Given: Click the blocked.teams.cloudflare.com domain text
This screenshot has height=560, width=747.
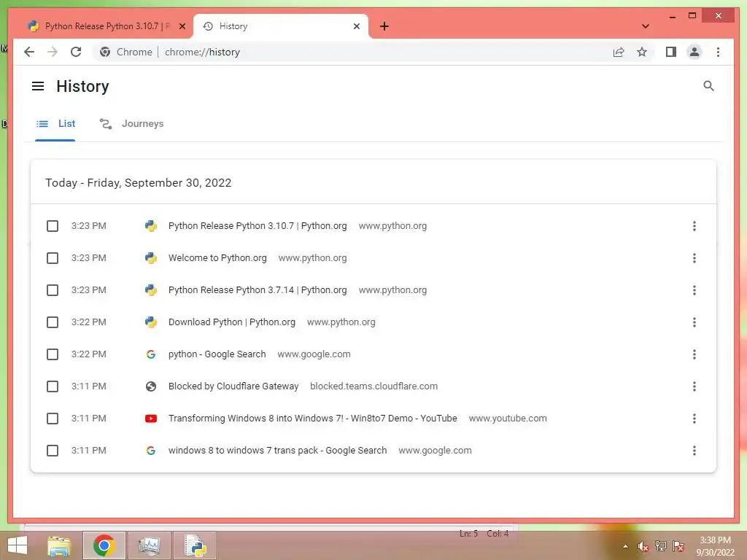Looking at the screenshot, I should pyautogui.click(x=373, y=386).
